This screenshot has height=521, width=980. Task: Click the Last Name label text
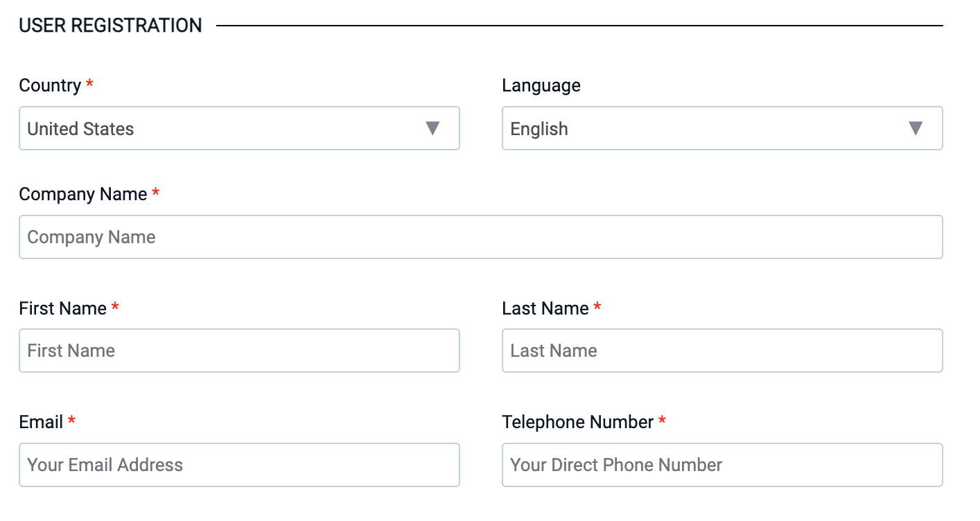(x=545, y=308)
